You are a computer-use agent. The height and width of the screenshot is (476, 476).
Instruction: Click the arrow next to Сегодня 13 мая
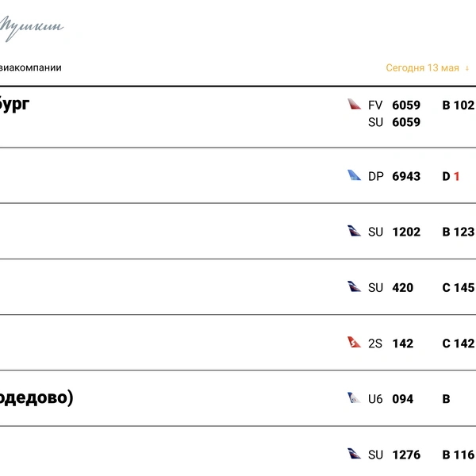pyautogui.click(x=467, y=68)
